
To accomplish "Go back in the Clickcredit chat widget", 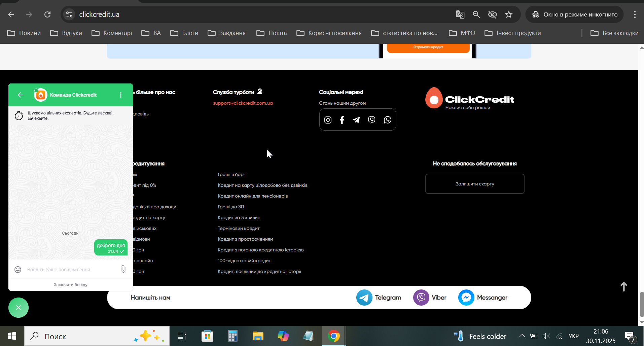I will 21,95.
